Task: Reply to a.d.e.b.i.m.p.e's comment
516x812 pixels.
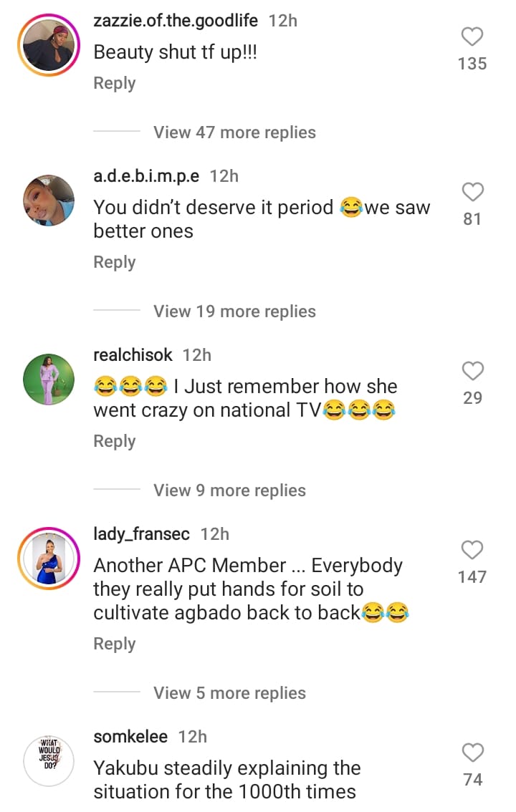Action: (115, 262)
